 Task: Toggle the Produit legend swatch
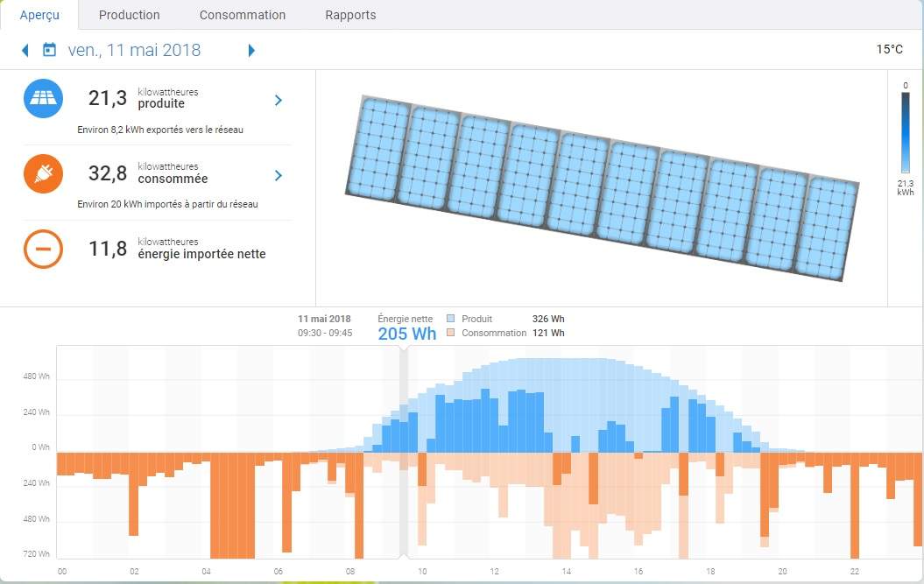click(x=451, y=319)
